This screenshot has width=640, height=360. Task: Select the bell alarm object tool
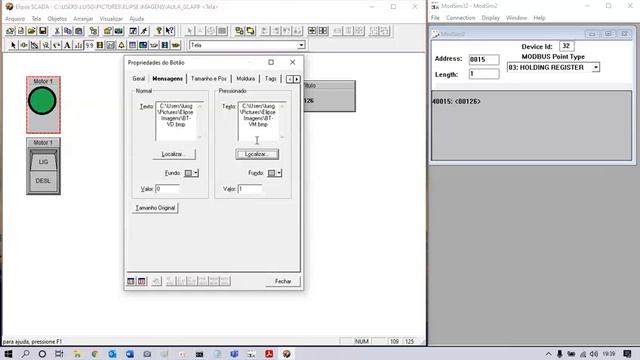click(121, 45)
